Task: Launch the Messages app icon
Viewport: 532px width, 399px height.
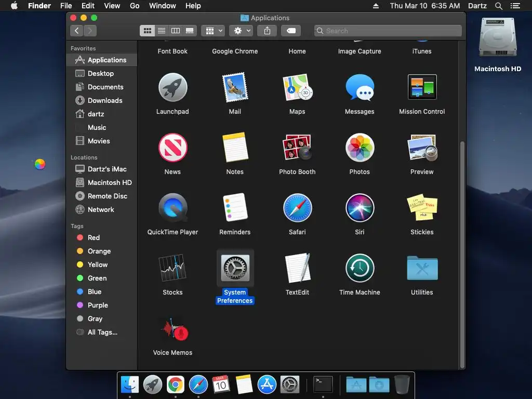Action: click(x=360, y=87)
